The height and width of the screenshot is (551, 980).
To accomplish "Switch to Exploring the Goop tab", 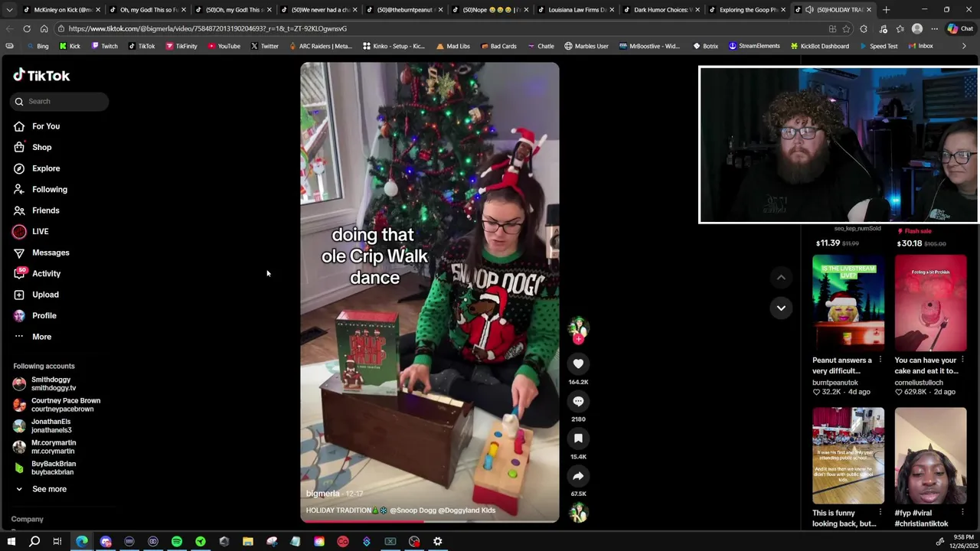I will click(x=746, y=10).
